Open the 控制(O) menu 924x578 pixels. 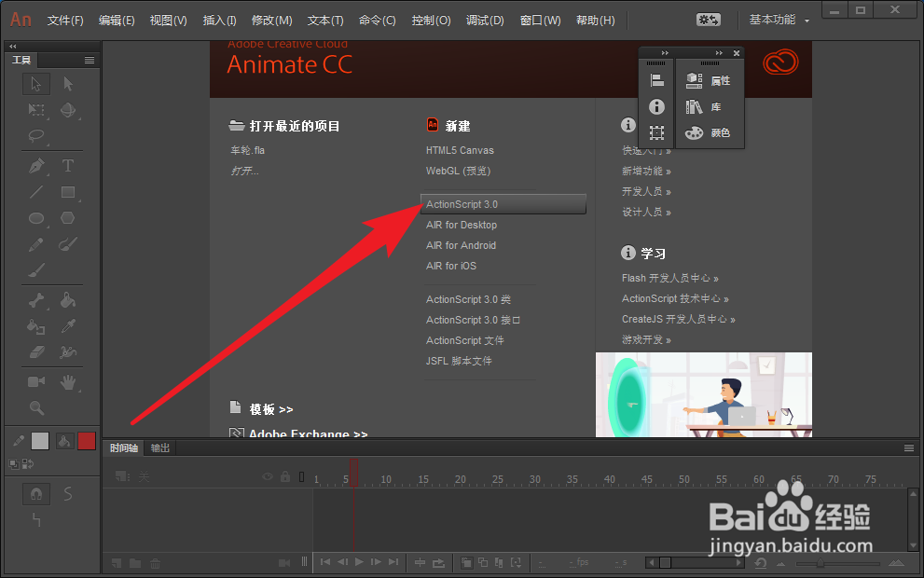click(x=432, y=20)
